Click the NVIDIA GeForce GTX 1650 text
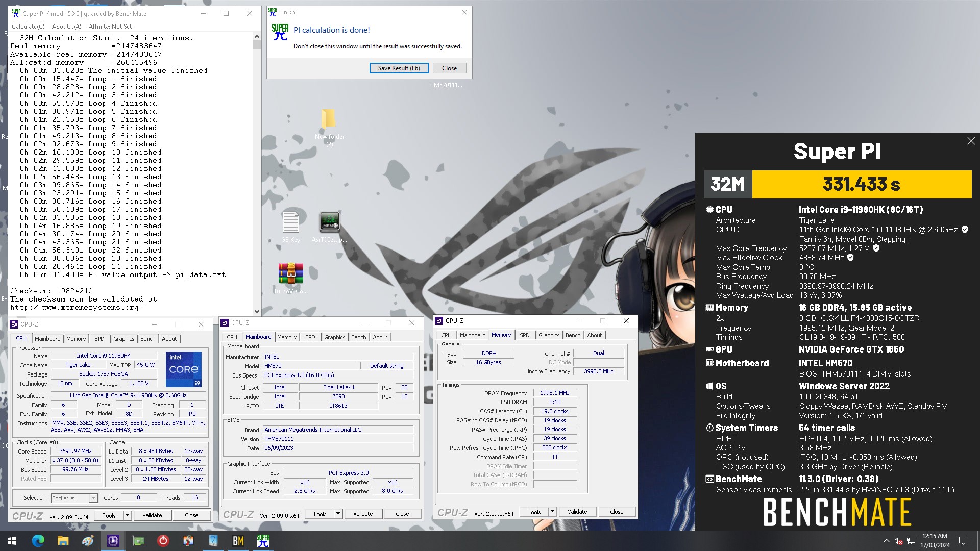The height and width of the screenshot is (551, 980). click(851, 349)
